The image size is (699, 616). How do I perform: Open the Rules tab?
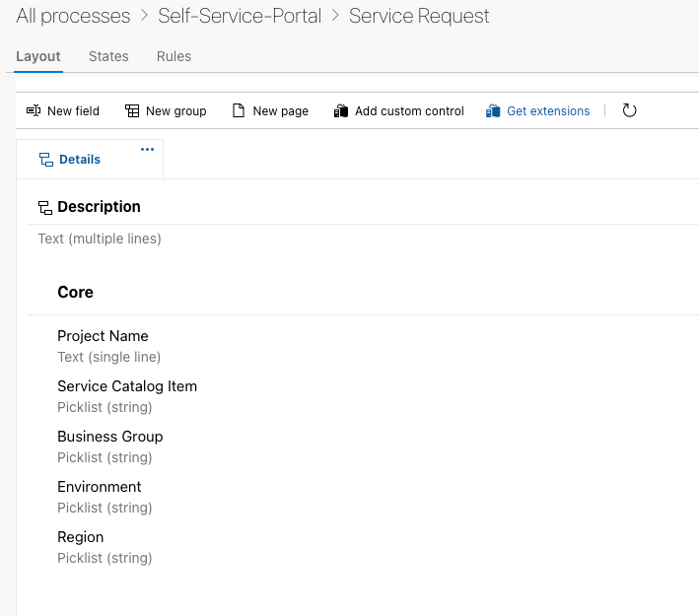tap(174, 56)
